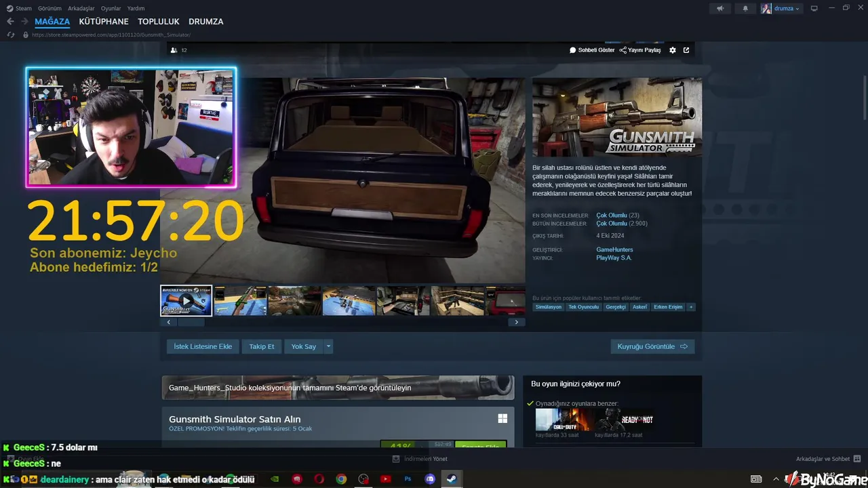Screen dimensions: 868x488
Task: Open Call of Duty similar game thumbnail
Action: pyautogui.click(x=565, y=420)
